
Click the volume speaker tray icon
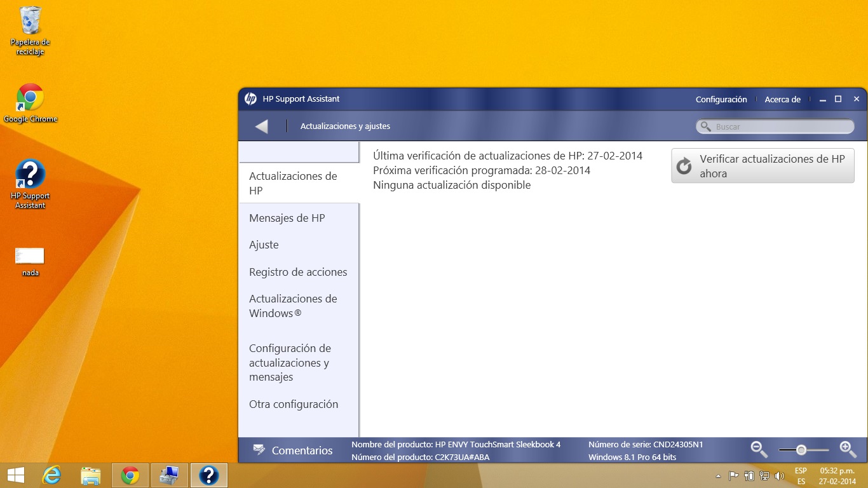780,475
